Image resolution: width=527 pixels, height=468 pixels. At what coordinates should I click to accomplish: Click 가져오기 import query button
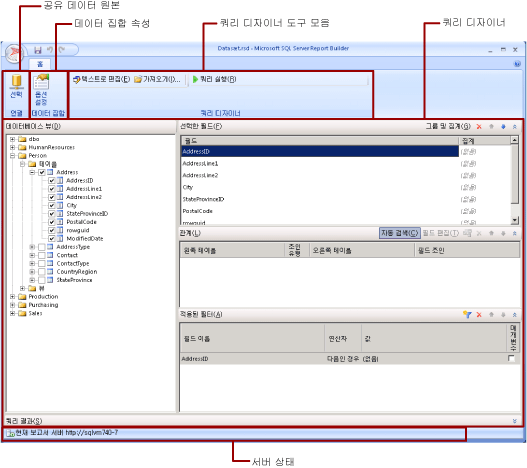point(157,79)
